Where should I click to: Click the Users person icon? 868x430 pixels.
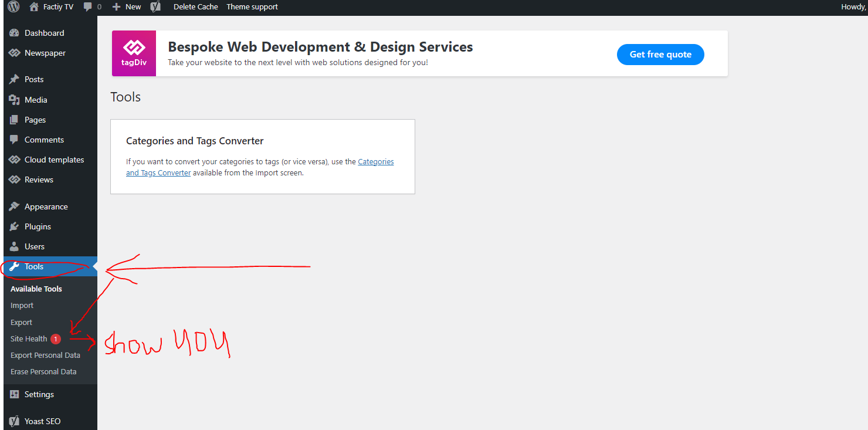(15, 246)
